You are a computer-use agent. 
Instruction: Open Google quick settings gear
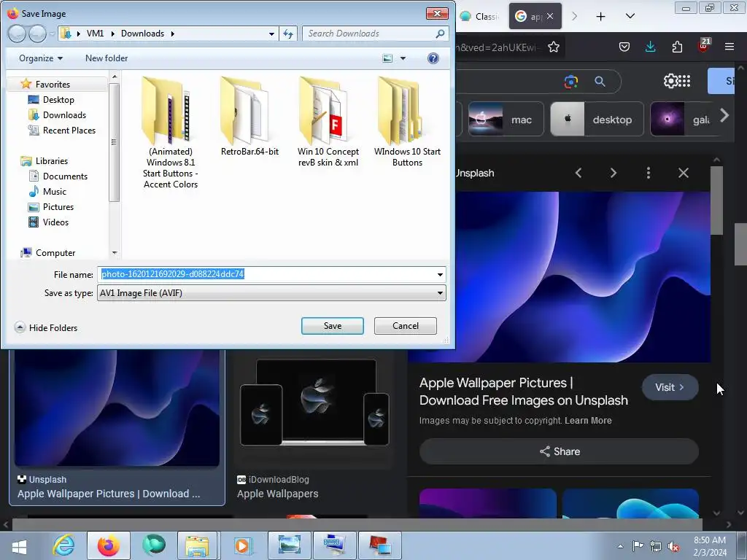pyautogui.click(x=670, y=81)
